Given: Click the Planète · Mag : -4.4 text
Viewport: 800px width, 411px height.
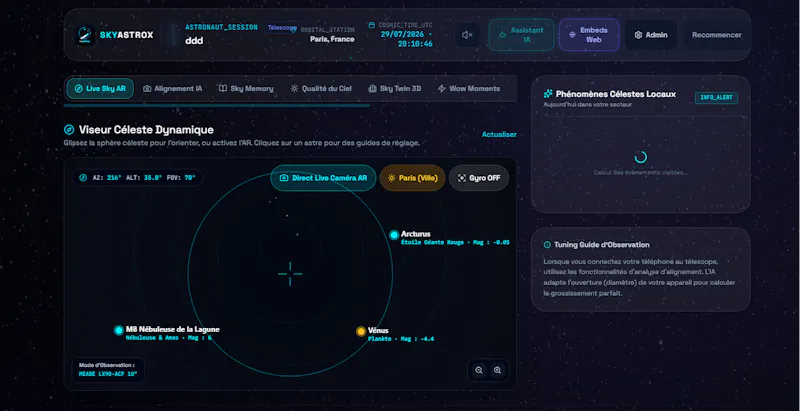Looking at the screenshot, I should pyautogui.click(x=401, y=339).
